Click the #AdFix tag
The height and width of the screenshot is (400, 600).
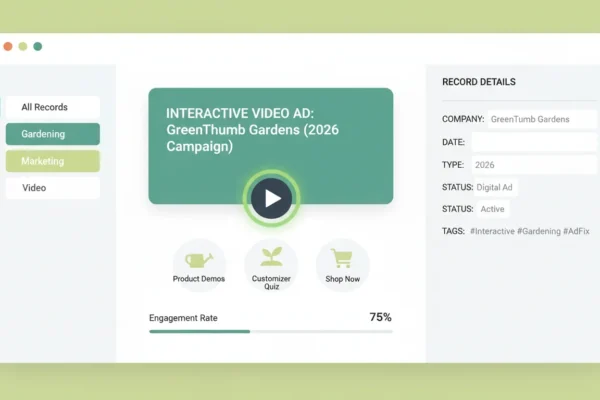(576, 231)
